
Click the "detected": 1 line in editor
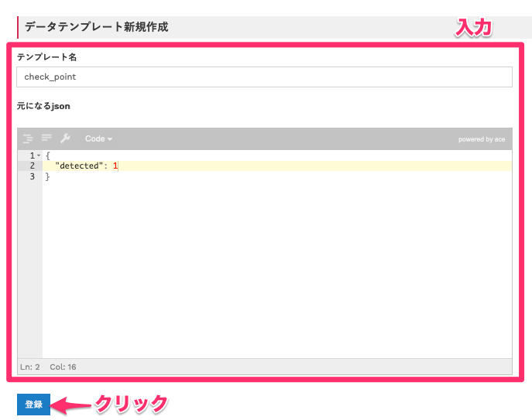(277, 166)
